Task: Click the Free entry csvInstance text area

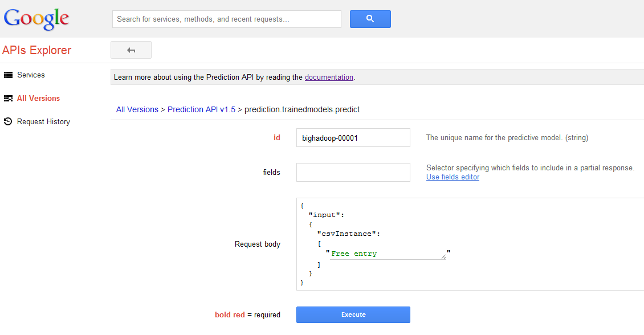Action: coord(385,254)
